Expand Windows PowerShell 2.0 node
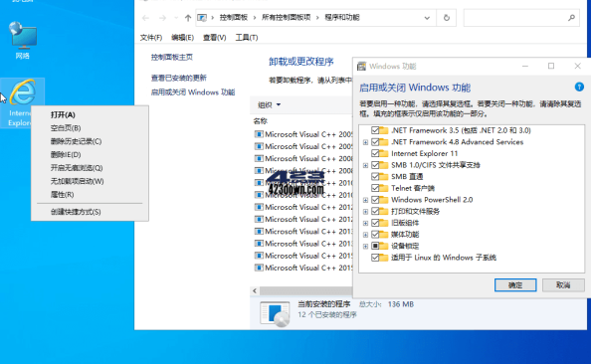 [x=365, y=200]
